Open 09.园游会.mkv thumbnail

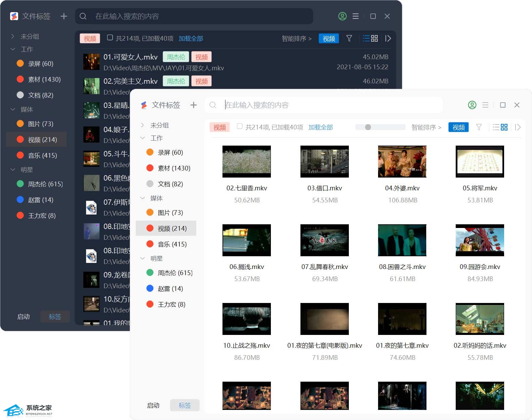tap(480, 240)
